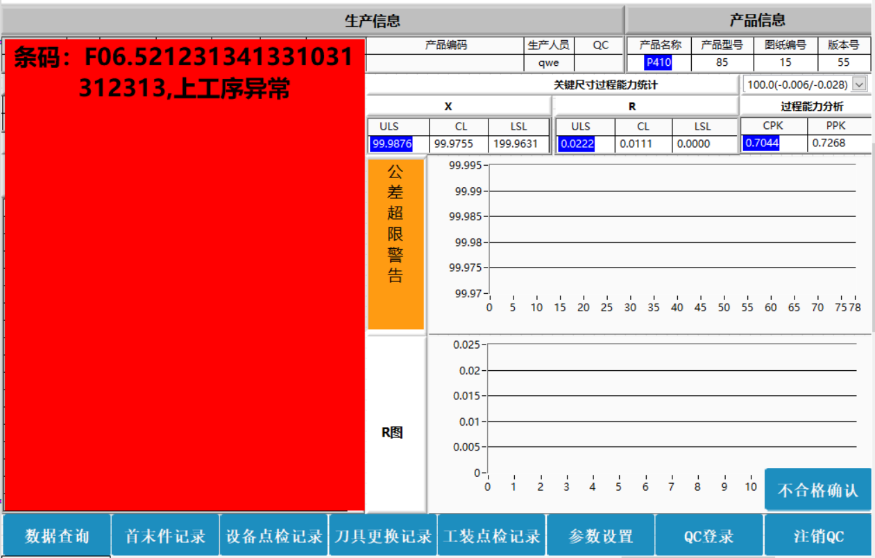Expand the key dimension dropdown 100.0(-0.006/-0.028)

click(859, 84)
